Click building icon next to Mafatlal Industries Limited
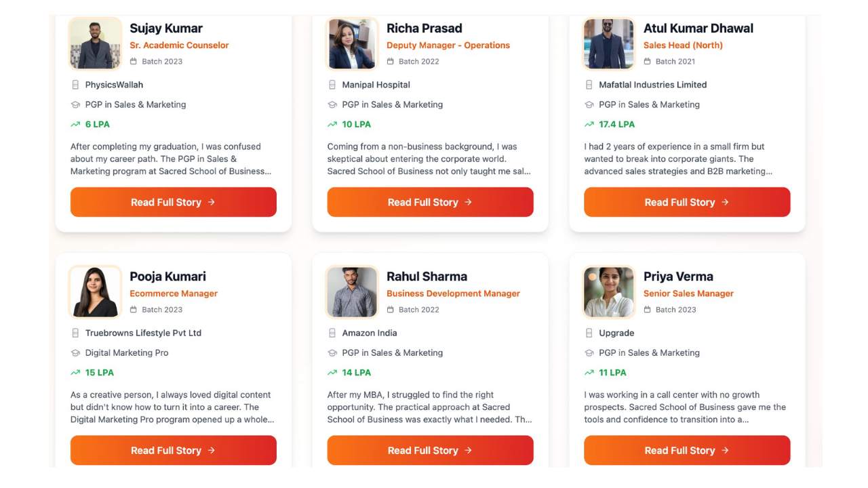The height and width of the screenshot is (488, 868). pyautogui.click(x=589, y=85)
